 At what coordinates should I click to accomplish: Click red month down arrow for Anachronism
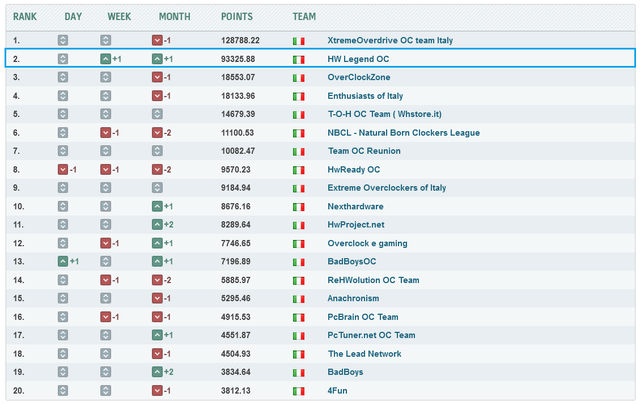click(x=157, y=299)
